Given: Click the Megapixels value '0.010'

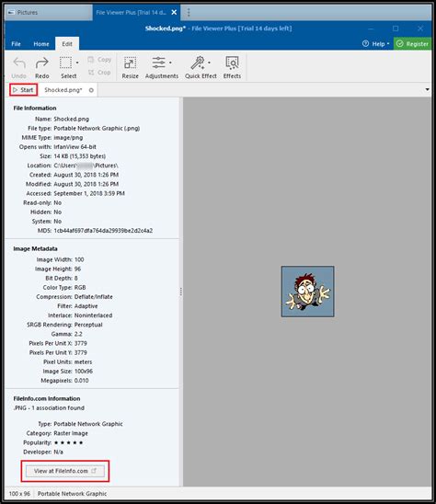Looking at the screenshot, I should tap(81, 381).
